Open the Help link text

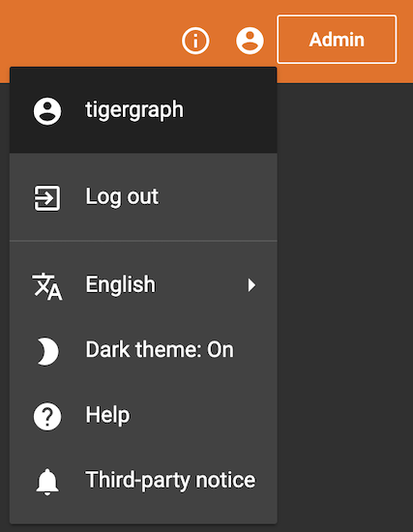pos(107,415)
